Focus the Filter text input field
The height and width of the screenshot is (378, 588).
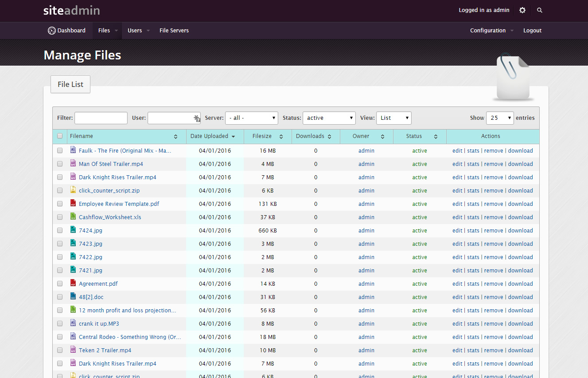click(x=101, y=118)
